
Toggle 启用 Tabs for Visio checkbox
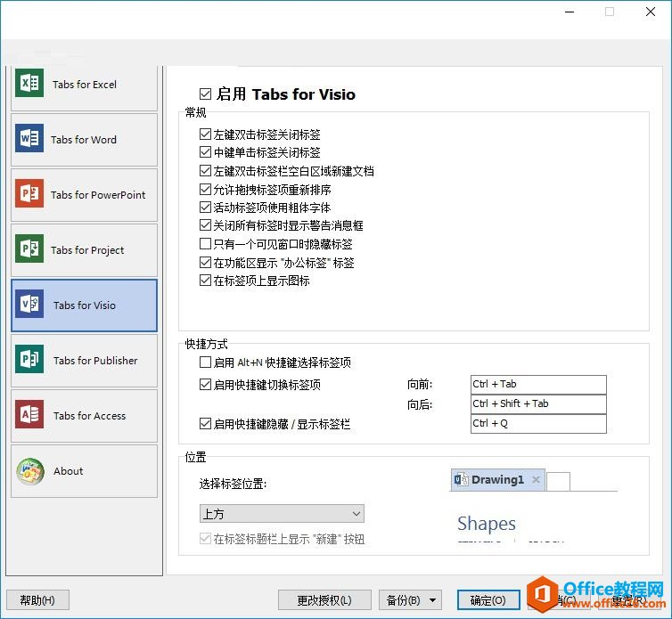pos(205,94)
